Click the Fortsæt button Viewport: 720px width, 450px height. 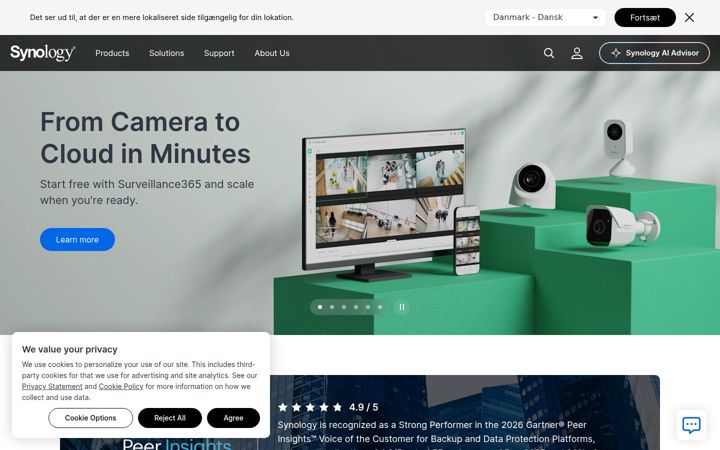645,17
